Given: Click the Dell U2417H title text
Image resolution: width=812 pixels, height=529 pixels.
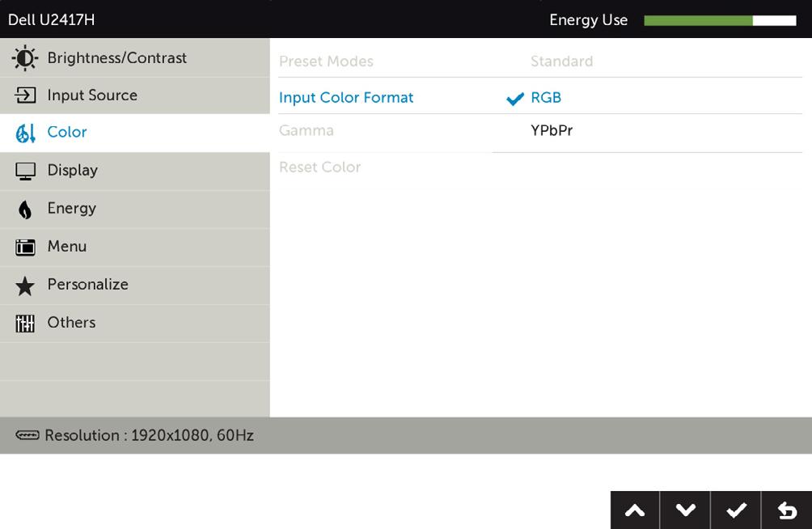Looking at the screenshot, I should (51, 20).
